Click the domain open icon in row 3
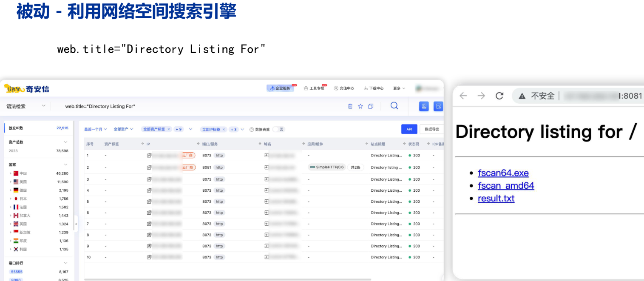The width and height of the screenshot is (644, 281). pyautogui.click(x=267, y=179)
